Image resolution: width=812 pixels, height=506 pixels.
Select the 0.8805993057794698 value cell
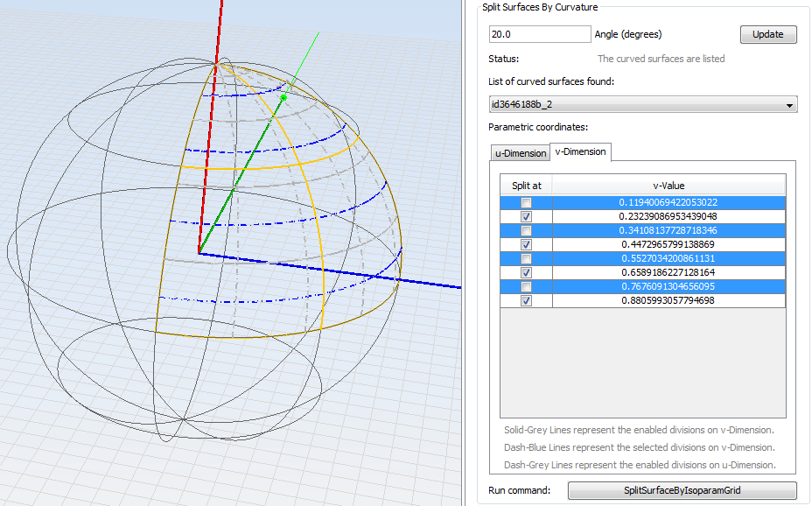pyautogui.click(x=668, y=300)
